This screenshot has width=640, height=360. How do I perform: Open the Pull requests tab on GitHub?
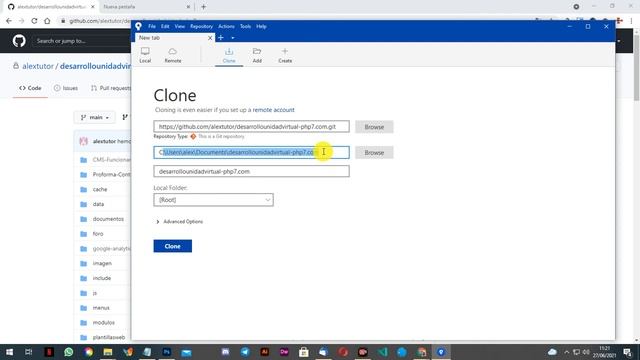111,88
